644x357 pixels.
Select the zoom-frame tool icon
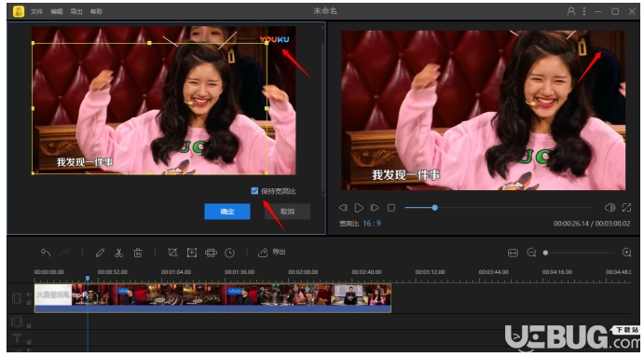pos(192,253)
